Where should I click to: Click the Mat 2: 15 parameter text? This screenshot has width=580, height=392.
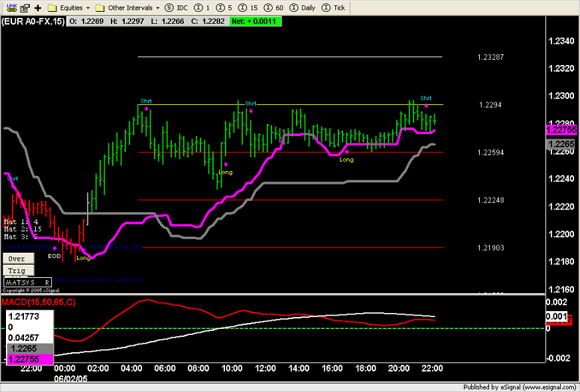point(23,229)
